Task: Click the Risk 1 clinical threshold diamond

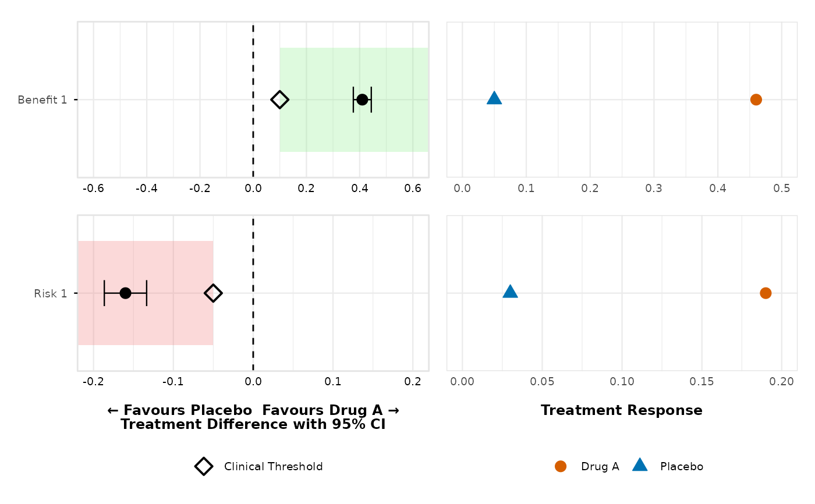Action: click(213, 293)
